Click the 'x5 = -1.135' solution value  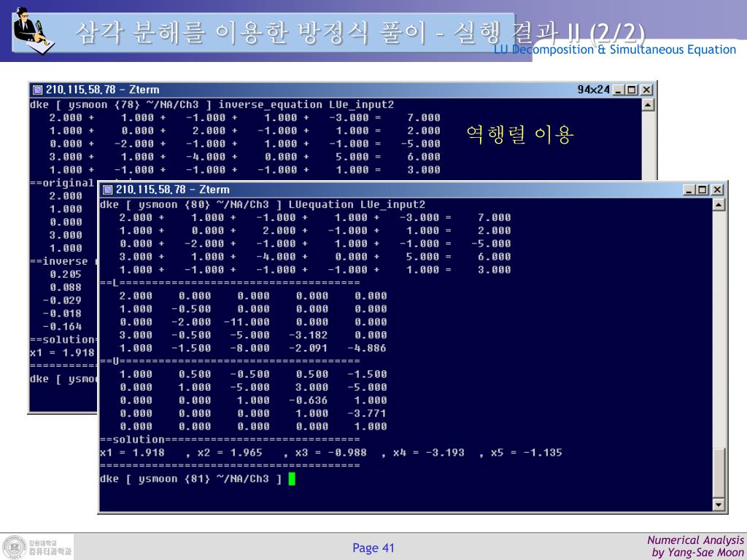(x=527, y=452)
